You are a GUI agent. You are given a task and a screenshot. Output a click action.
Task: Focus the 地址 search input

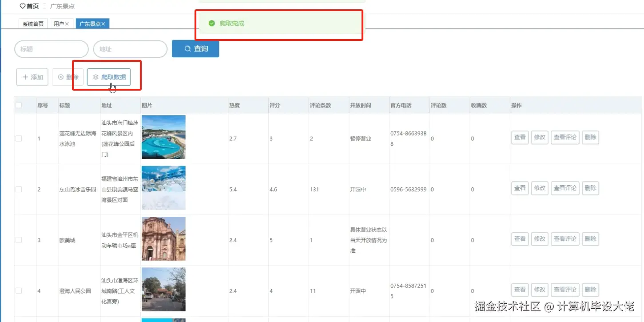tap(130, 49)
